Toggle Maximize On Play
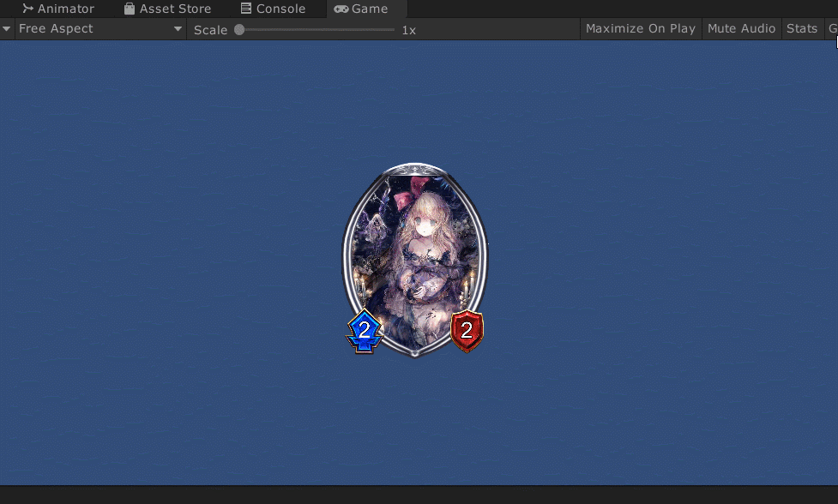838x504 pixels. (640, 29)
